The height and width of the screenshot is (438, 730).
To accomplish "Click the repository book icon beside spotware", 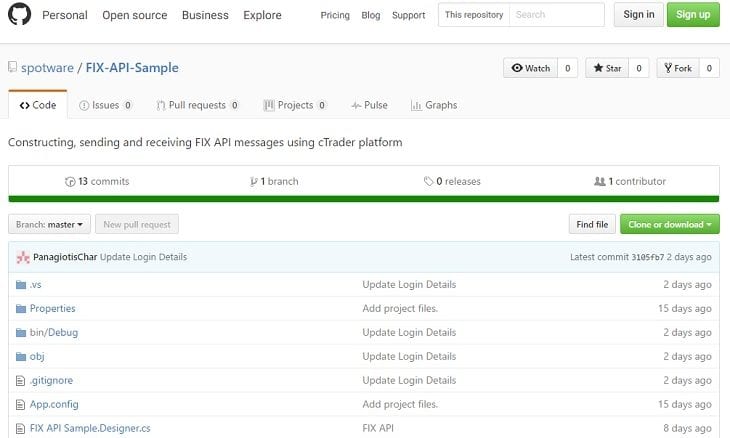I will (x=13, y=67).
